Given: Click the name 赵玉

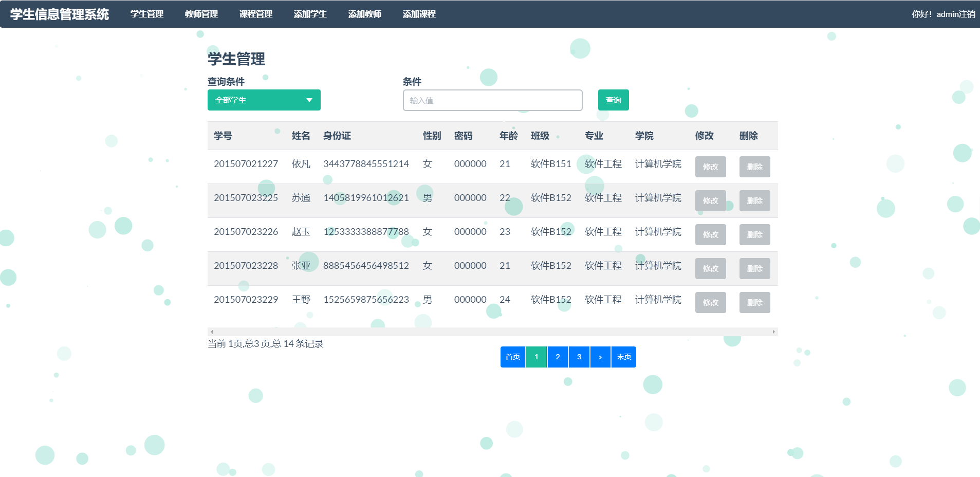Looking at the screenshot, I should (x=301, y=231).
